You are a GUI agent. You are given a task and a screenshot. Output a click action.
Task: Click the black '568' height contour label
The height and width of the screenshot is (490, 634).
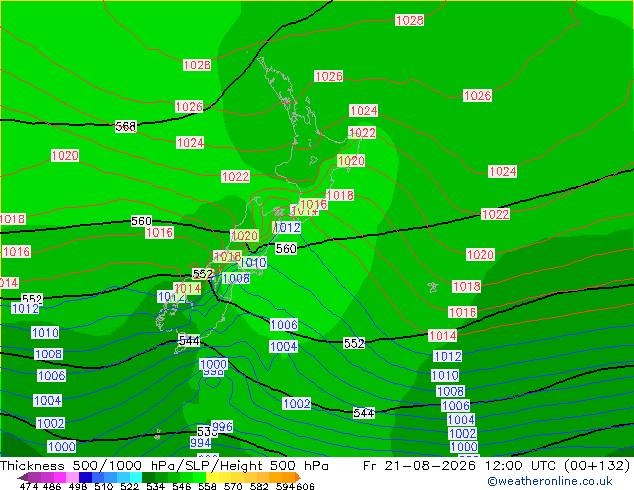[x=126, y=127]
